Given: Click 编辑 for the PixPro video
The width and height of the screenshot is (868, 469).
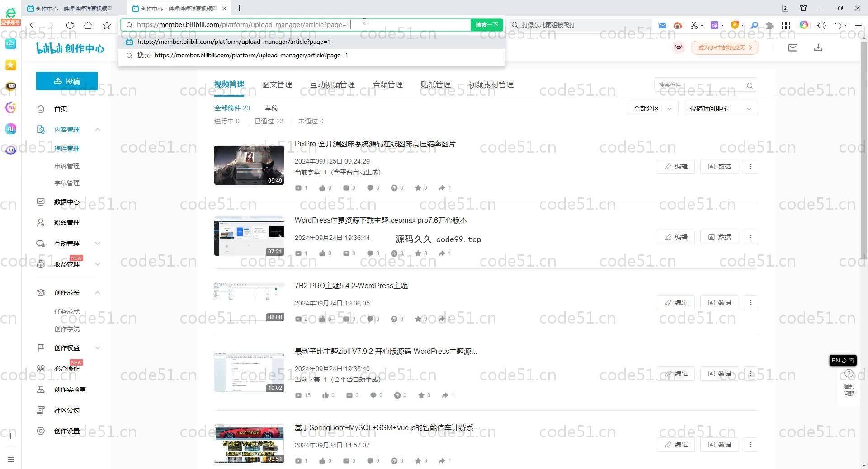Looking at the screenshot, I should coord(676,166).
